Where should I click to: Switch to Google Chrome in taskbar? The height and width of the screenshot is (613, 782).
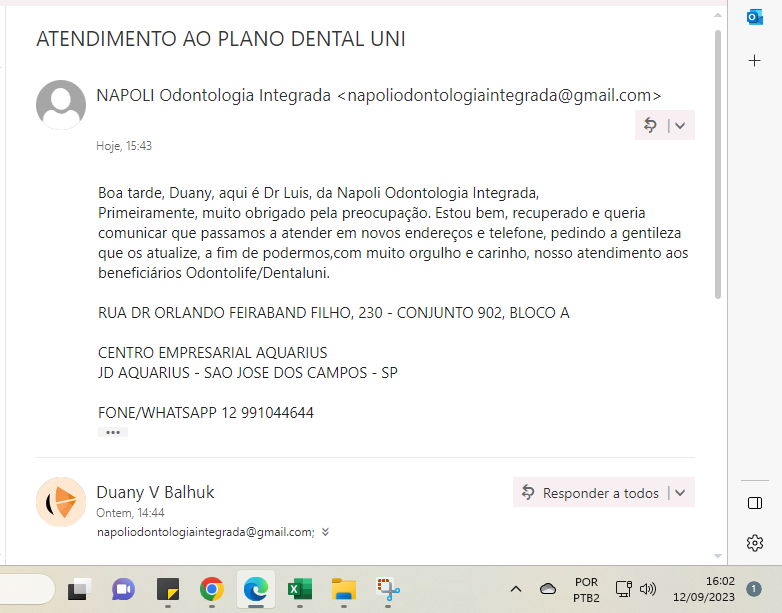(211, 590)
